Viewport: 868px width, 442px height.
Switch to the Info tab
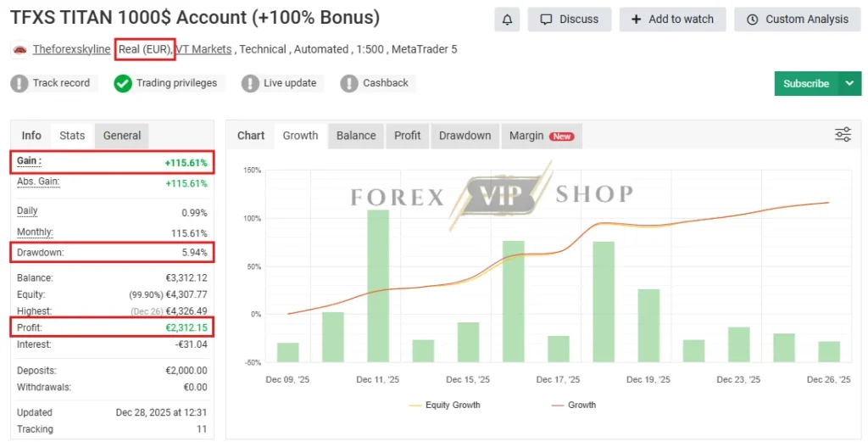31,136
